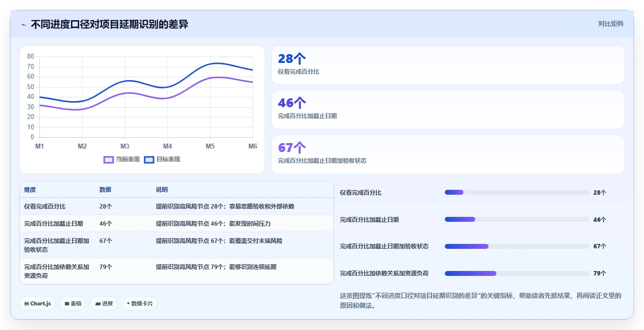The image size is (644, 330).
Task: Click the 完成百分比加截止日期 progress bar
Action: tap(517, 219)
